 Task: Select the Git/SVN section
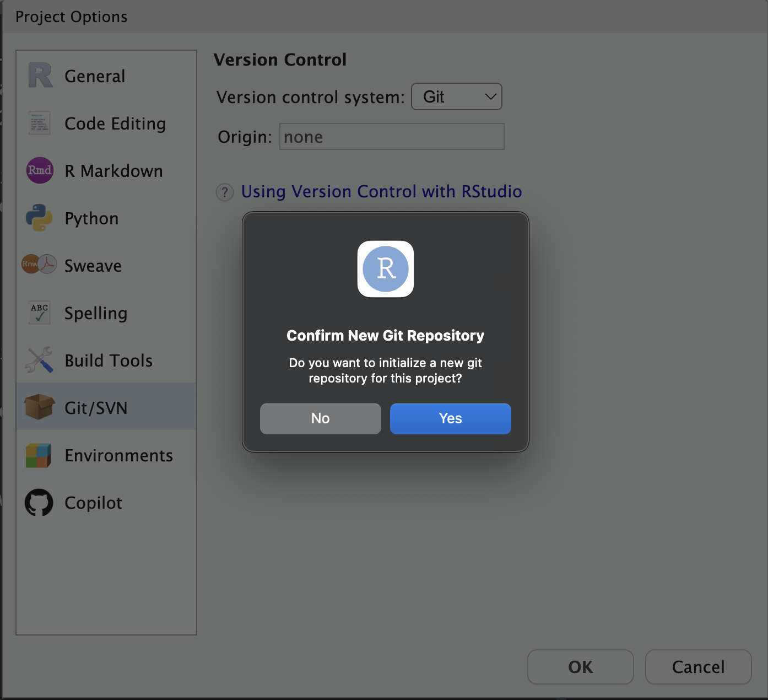tap(106, 407)
